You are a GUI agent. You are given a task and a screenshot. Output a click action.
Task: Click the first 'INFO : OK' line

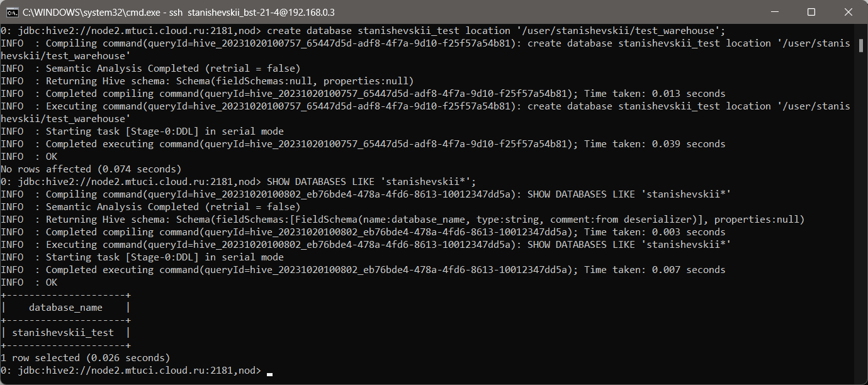click(29, 157)
